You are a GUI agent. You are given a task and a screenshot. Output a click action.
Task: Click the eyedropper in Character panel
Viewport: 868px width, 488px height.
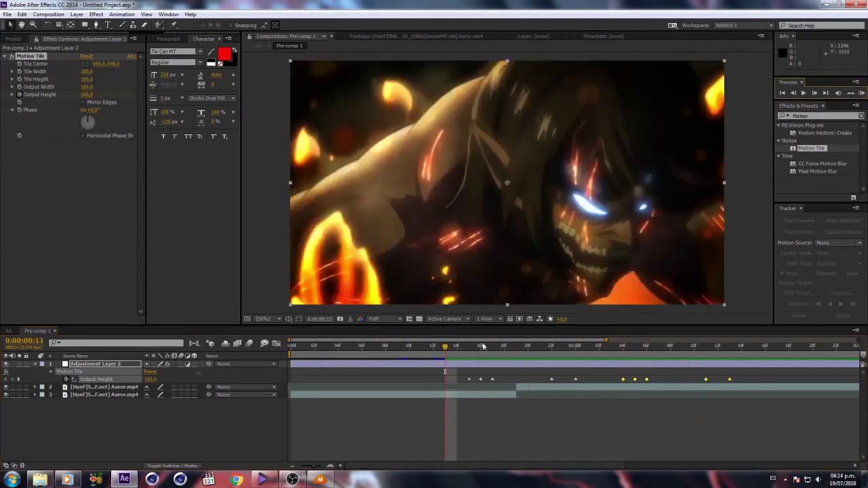211,52
